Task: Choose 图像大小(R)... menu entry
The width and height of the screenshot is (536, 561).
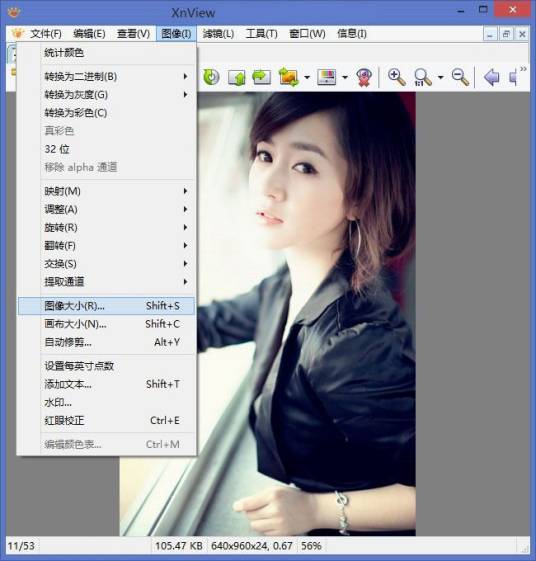Action: click(x=106, y=306)
